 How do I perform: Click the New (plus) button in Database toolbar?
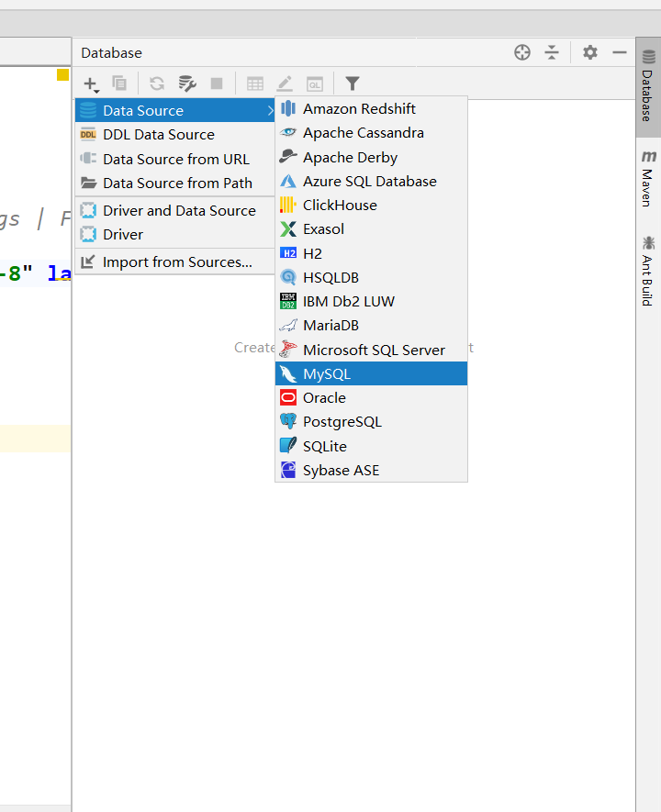coord(91,83)
